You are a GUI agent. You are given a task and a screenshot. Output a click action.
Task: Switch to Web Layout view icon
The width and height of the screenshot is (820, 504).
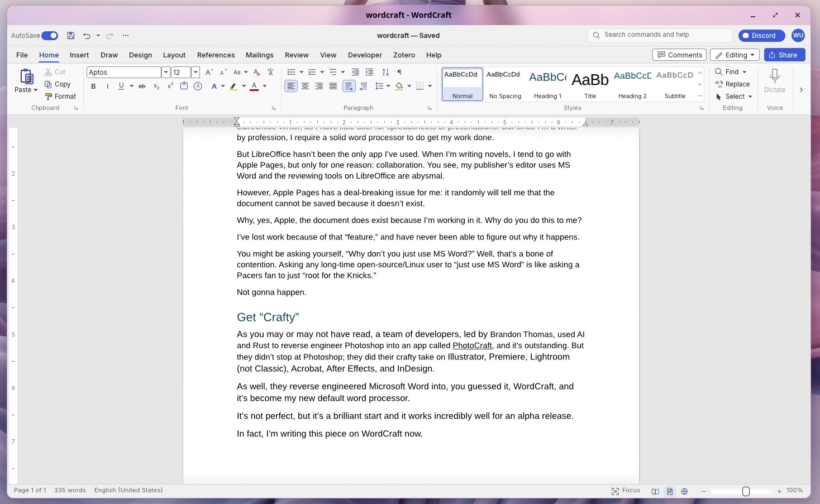[x=684, y=491]
